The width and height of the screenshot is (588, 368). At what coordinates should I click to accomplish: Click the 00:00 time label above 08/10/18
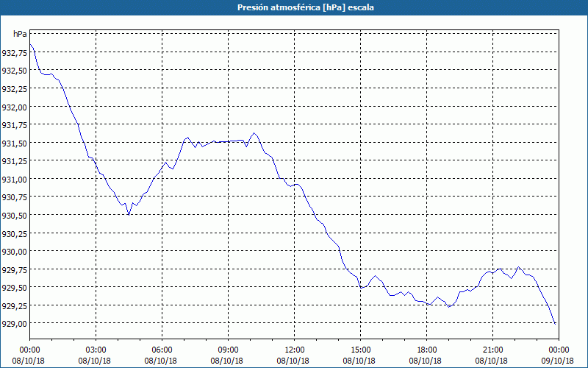[x=29, y=350]
